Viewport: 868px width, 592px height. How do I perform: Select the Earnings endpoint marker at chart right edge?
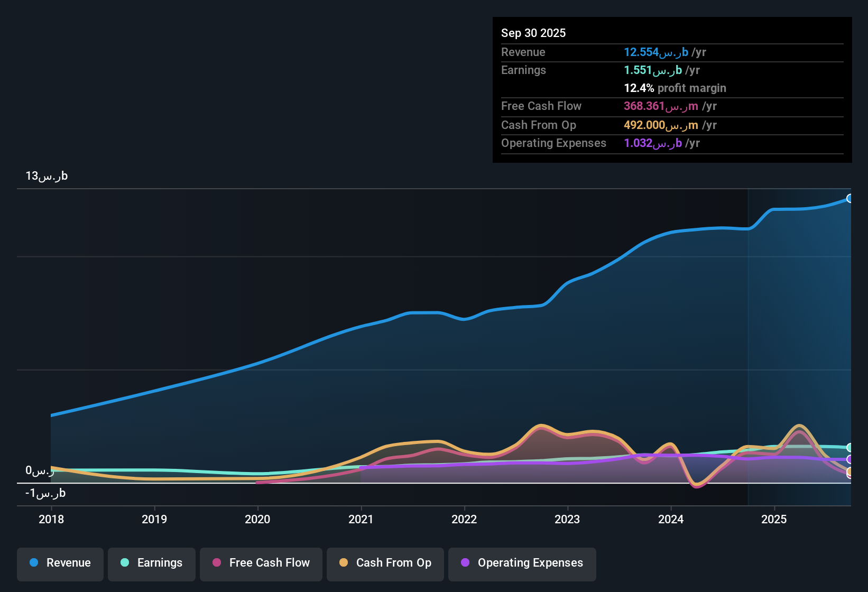(x=850, y=448)
